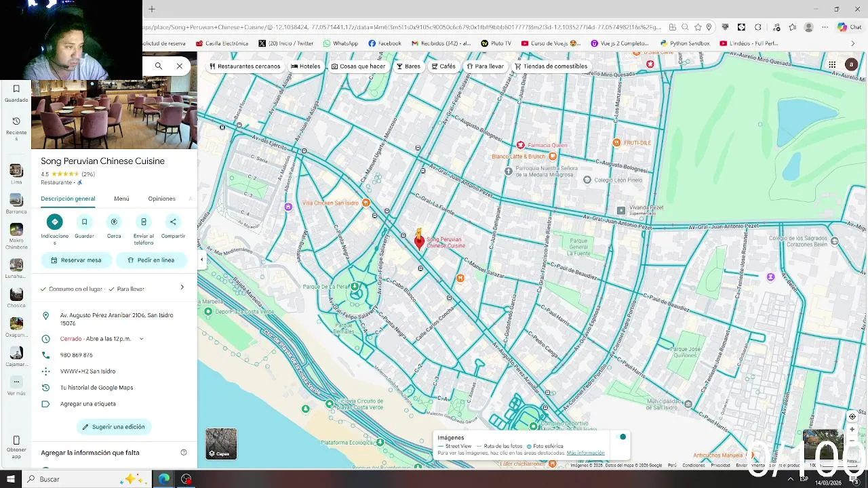Show more bookmarks chevron
The image size is (868, 488).
[853, 43]
